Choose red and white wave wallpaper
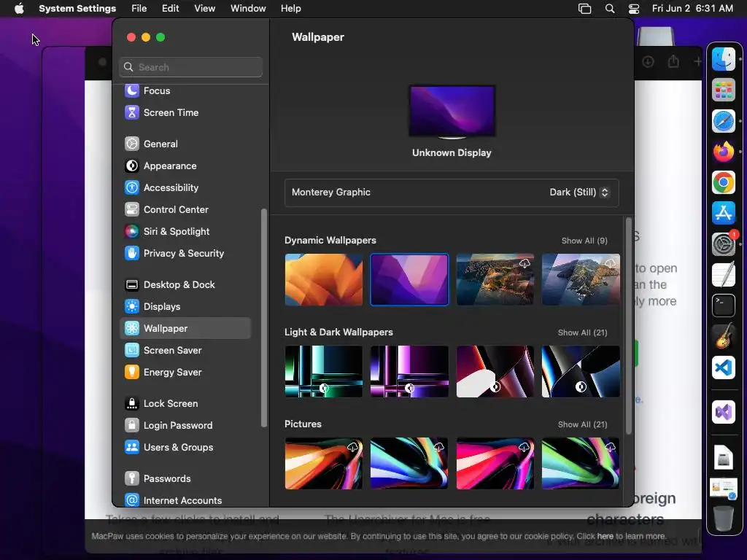This screenshot has height=560, width=747. (495, 371)
